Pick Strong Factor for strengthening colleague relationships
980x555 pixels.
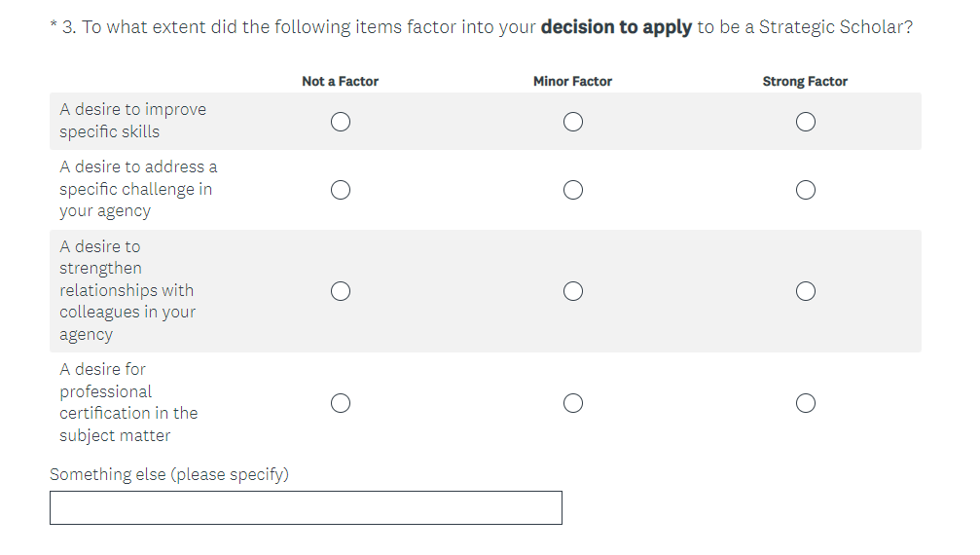coord(805,291)
